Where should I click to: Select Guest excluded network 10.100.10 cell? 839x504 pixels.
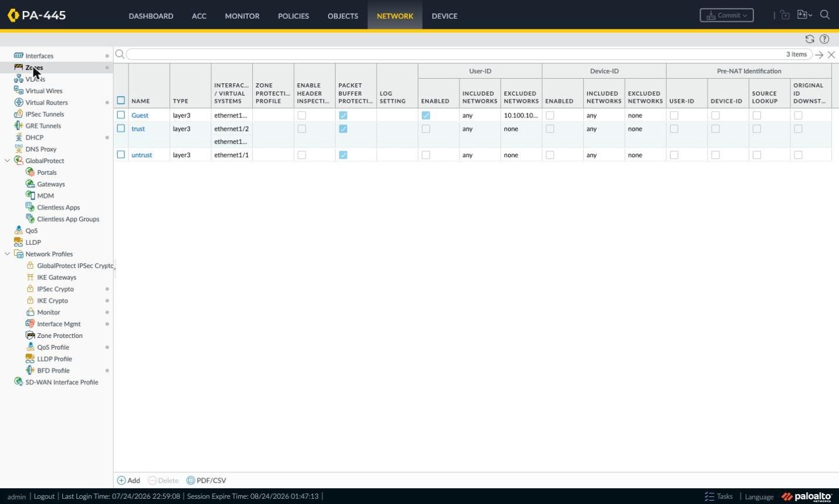(521, 116)
